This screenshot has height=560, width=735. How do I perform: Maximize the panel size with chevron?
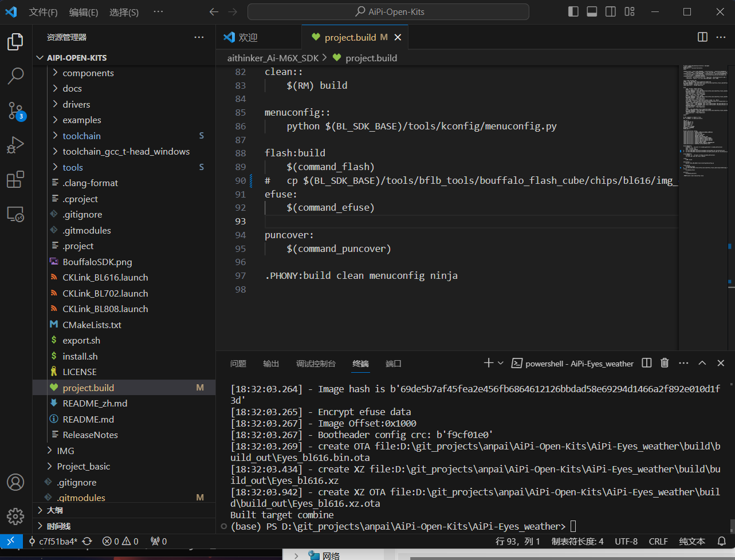pyautogui.click(x=702, y=363)
